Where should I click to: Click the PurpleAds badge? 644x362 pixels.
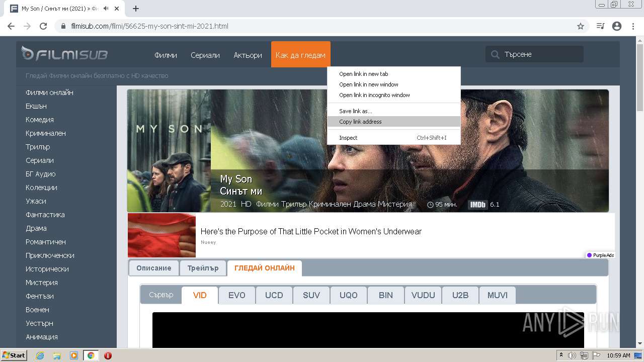(600, 255)
